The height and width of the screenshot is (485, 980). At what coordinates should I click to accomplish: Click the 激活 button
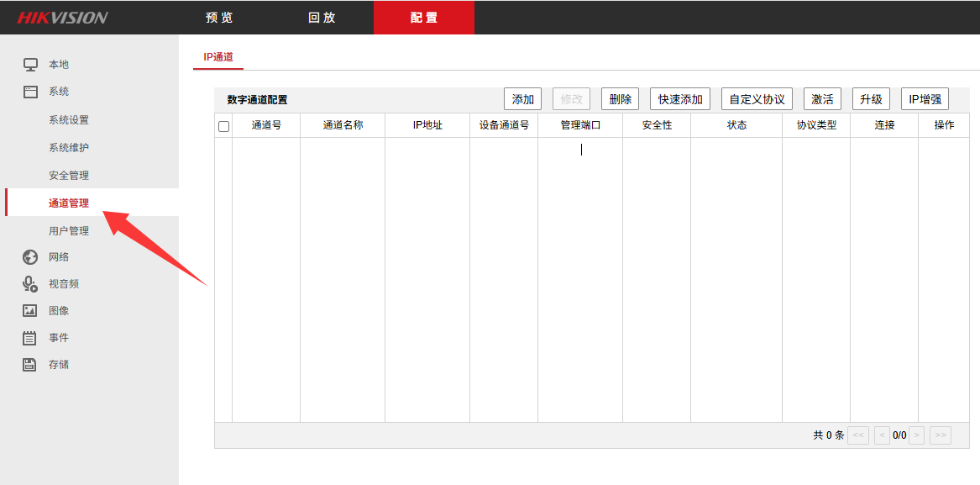822,99
